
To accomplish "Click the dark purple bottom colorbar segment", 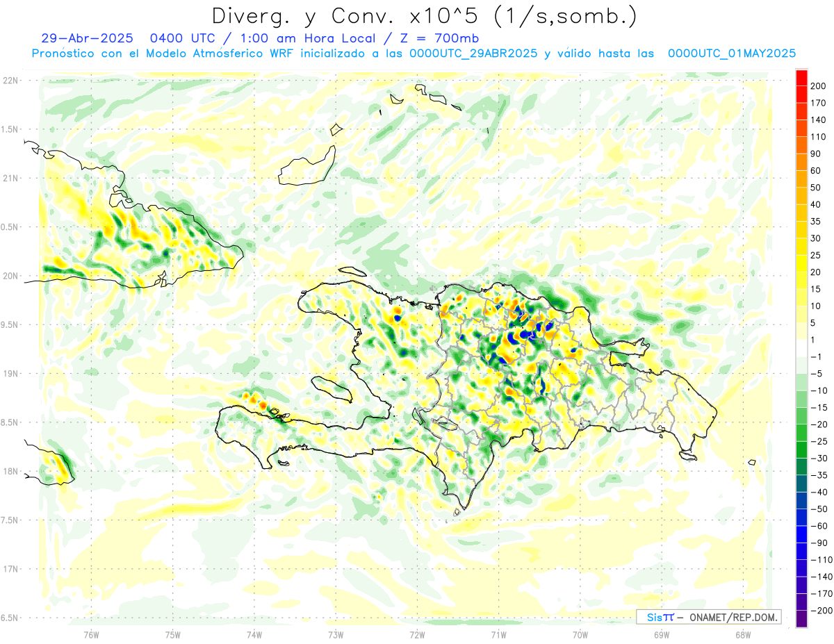I will 801,619.
